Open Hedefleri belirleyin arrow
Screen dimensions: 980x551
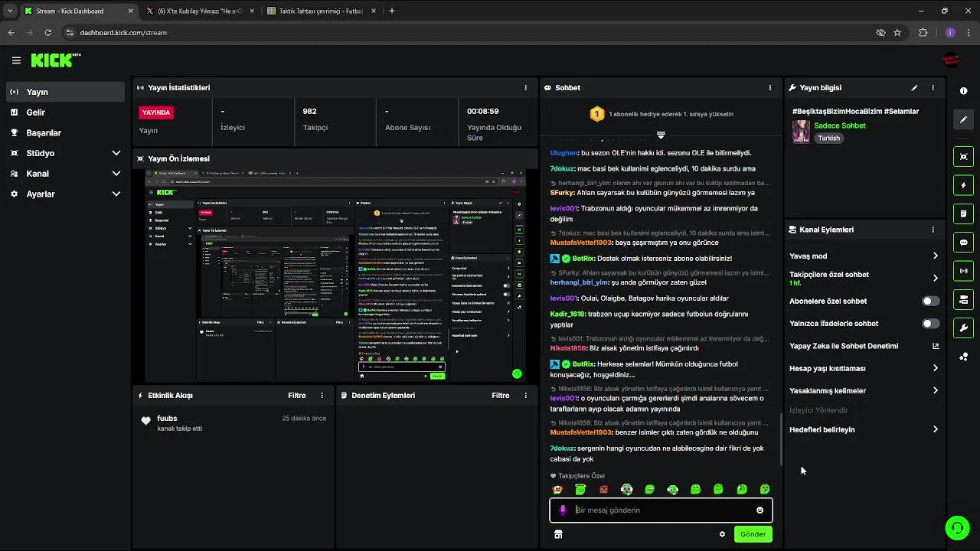point(935,429)
